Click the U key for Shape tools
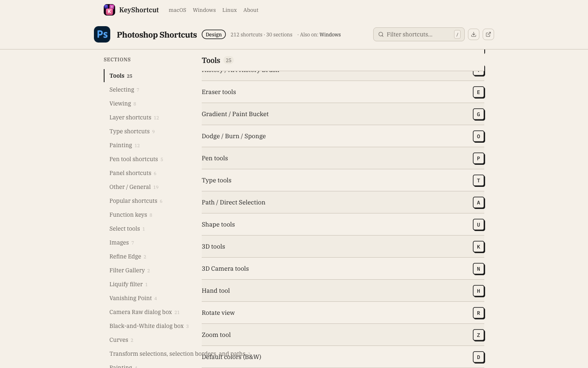This screenshot has width=588, height=368. point(479,224)
